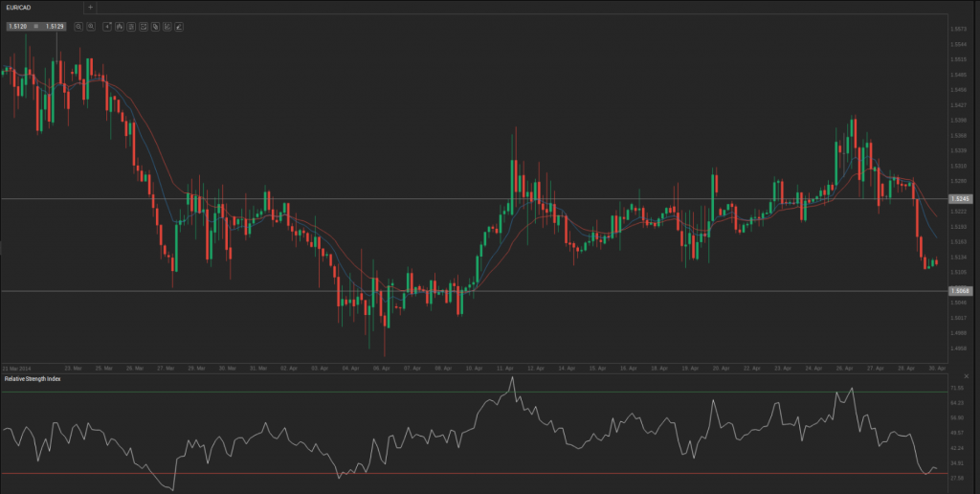Select the 1.5245 horizontal line price label
The height and width of the screenshot is (494, 980).
click(x=960, y=198)
